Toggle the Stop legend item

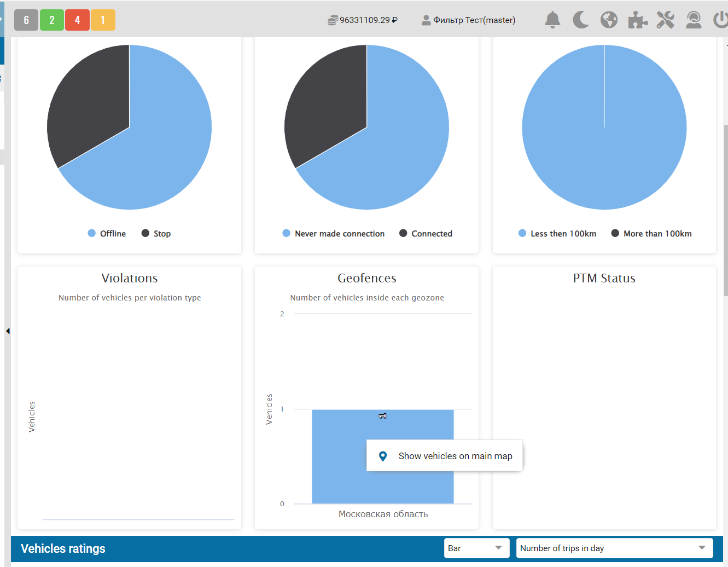click(156, 234)
